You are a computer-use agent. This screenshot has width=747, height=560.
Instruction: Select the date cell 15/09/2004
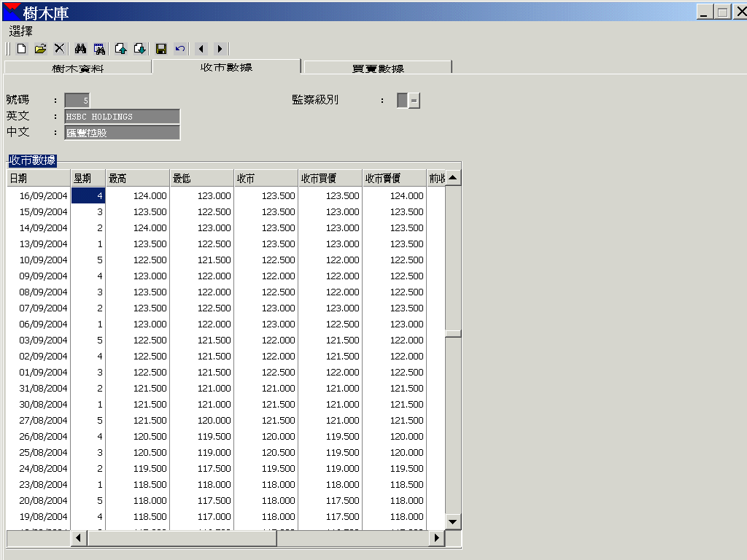39,212
